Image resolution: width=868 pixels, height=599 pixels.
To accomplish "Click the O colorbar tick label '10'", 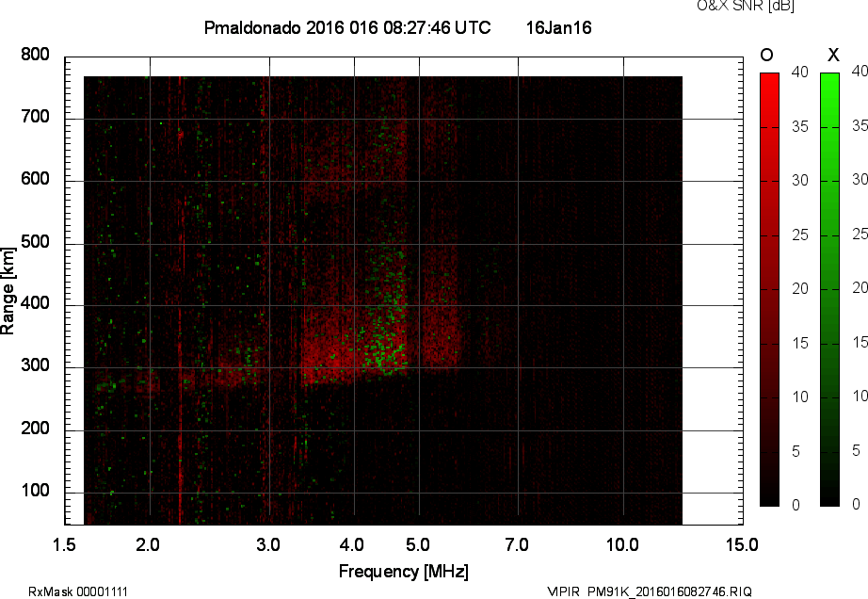I will click(x=800, y=397).
